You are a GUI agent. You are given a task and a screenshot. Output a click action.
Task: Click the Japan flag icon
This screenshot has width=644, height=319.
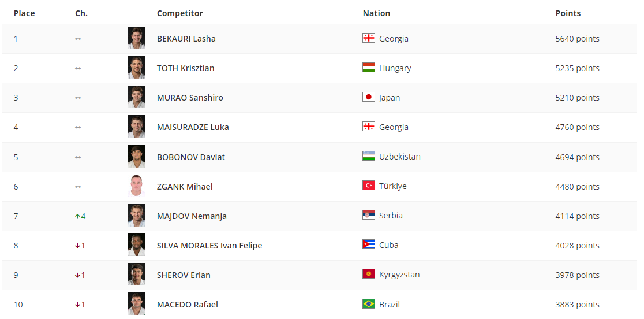click(x=368, y=97)
